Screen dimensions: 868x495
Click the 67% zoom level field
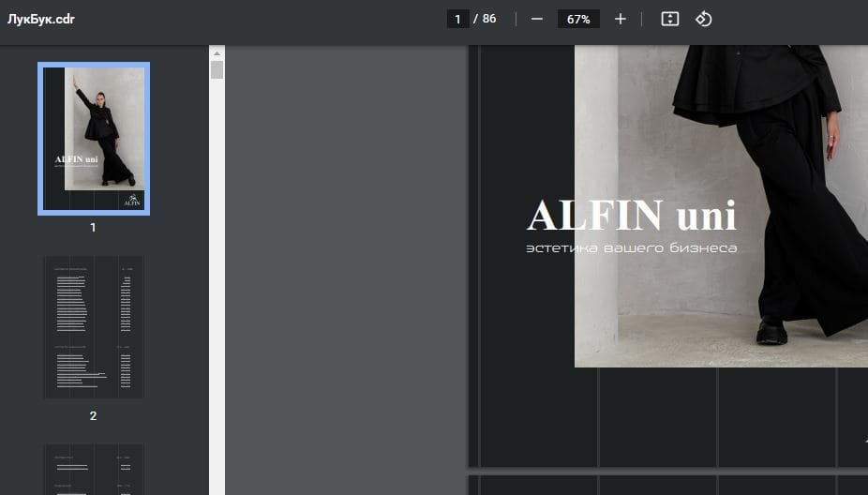[578, 19]
